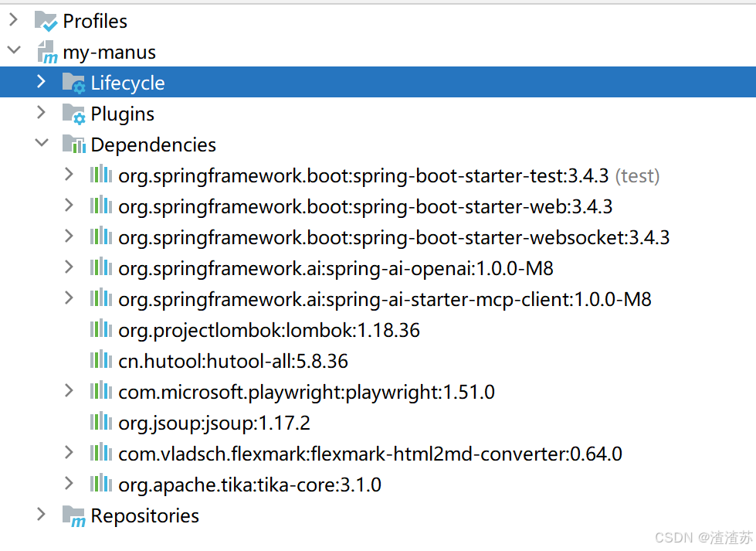Click the Dependencies folder icon
Screen dimensions: 756x551
pos(74,144)
